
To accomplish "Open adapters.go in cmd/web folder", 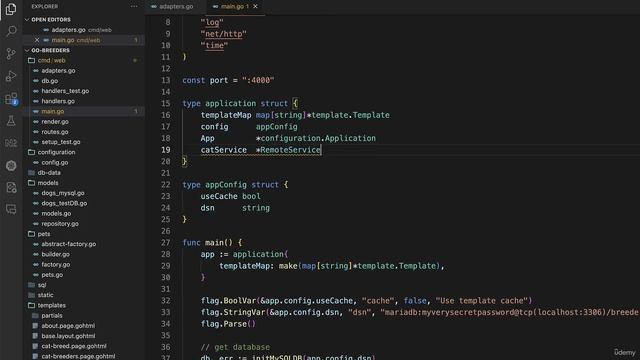I will click(x=58, y=71).
